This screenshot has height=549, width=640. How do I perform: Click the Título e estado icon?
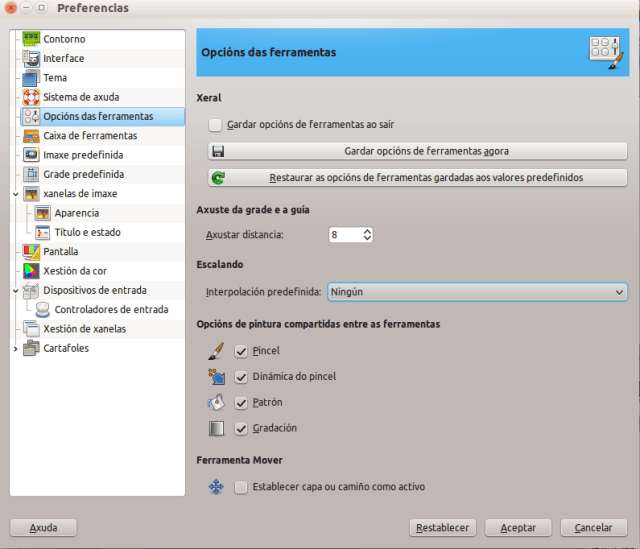pos(42,232)
